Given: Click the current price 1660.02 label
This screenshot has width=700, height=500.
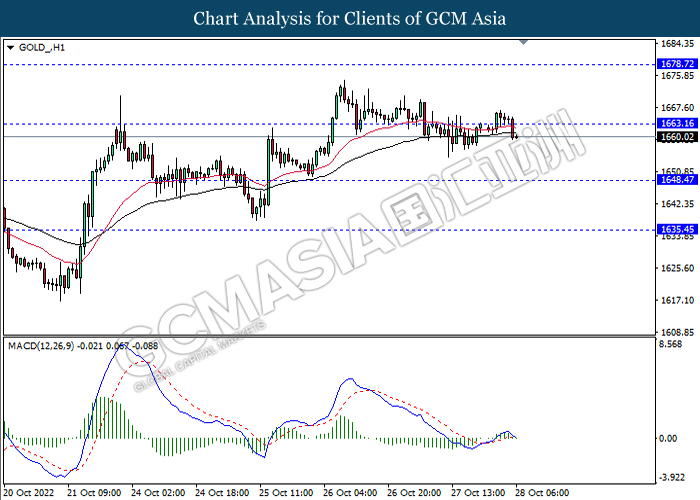Looking at the screenshot, I should coord(677,137).
